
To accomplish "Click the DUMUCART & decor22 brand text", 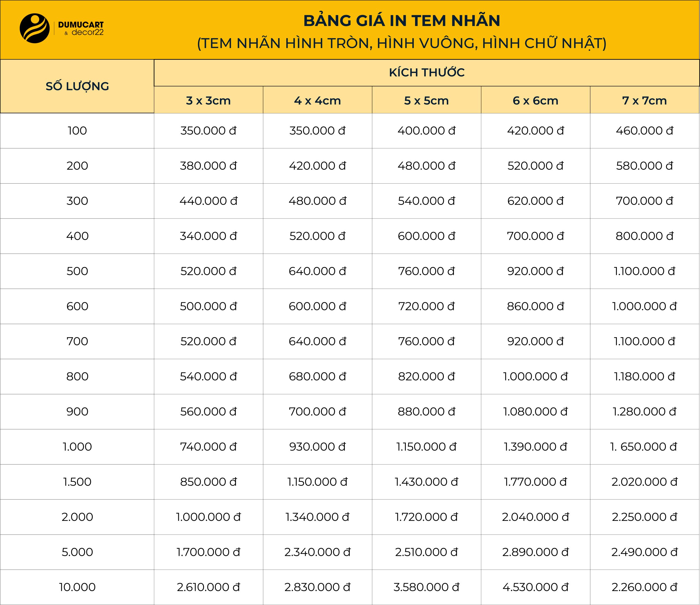I will [x=81, y=28].
